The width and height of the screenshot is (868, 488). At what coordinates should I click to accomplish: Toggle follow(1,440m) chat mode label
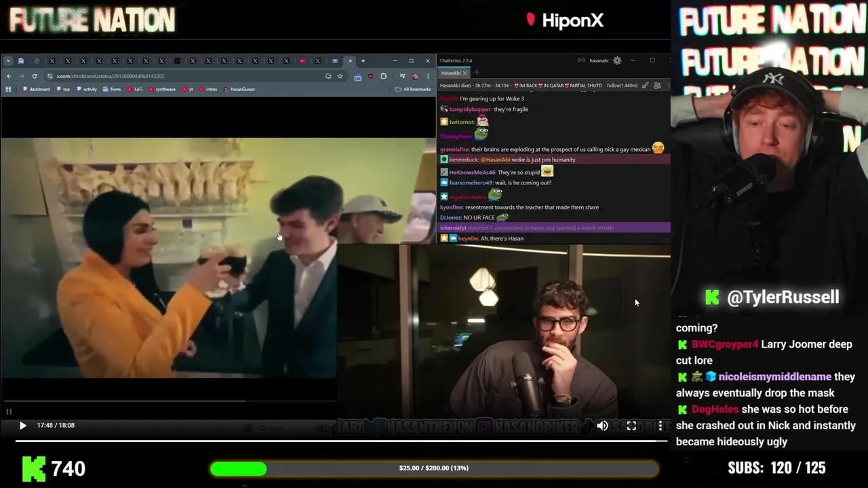tap(622, 85)
